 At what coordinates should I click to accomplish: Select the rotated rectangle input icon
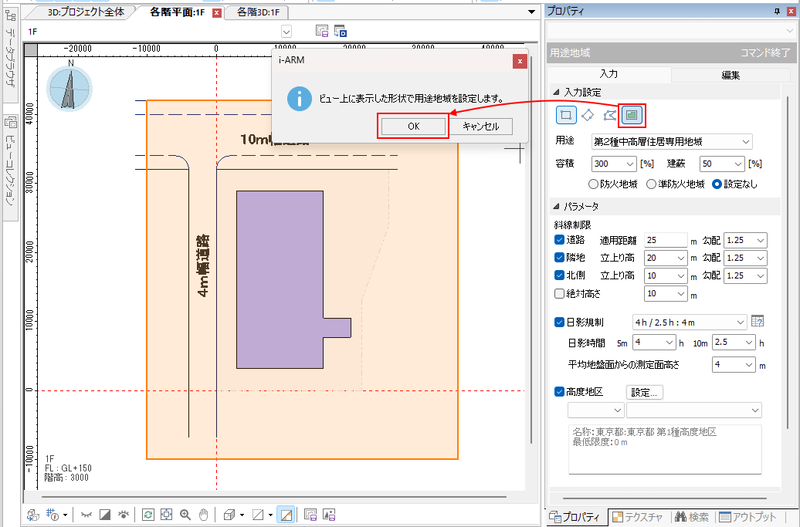(x=587, y=115)
